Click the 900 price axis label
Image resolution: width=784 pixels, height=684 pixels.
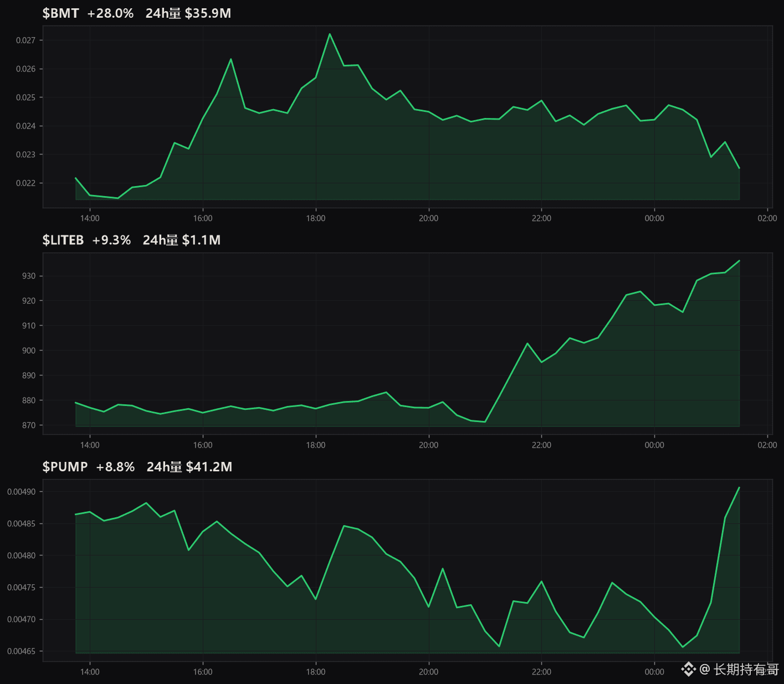29,351
